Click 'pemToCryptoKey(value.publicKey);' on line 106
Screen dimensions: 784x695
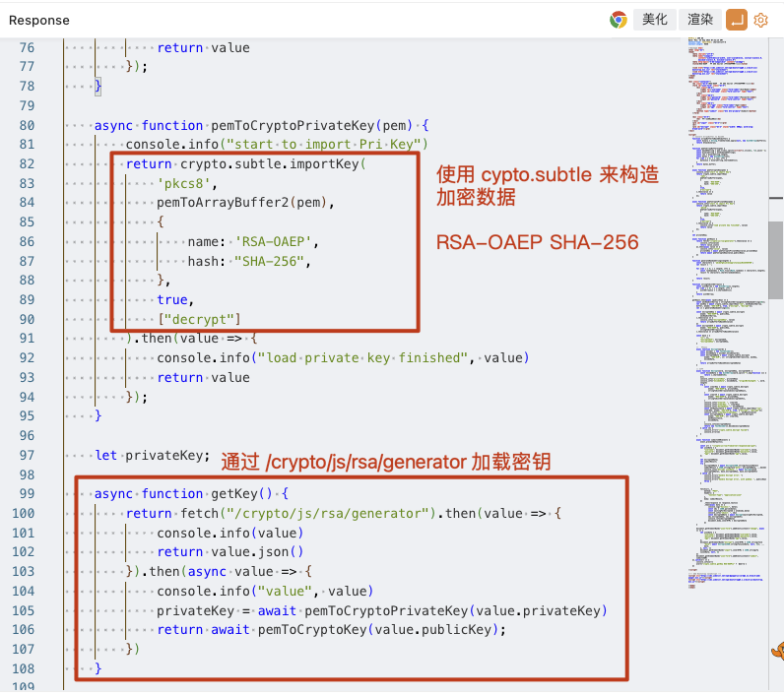382,630
